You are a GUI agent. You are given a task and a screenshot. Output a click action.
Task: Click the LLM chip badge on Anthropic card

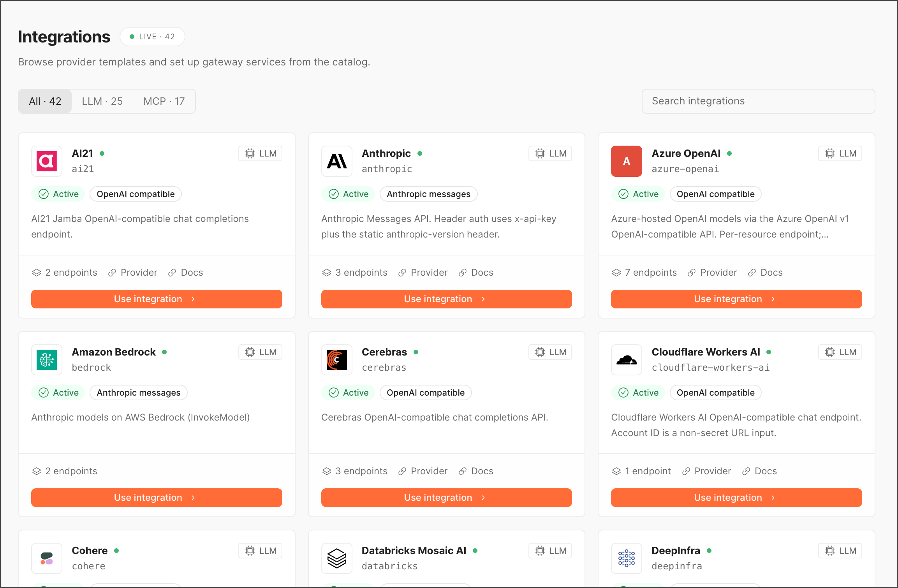tap(550, 153)
